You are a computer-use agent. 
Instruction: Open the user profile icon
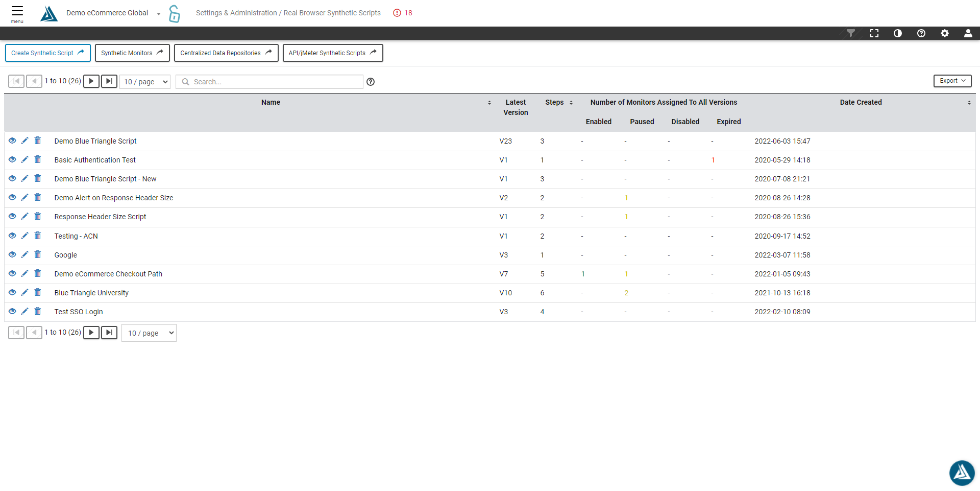pos(968,33)
